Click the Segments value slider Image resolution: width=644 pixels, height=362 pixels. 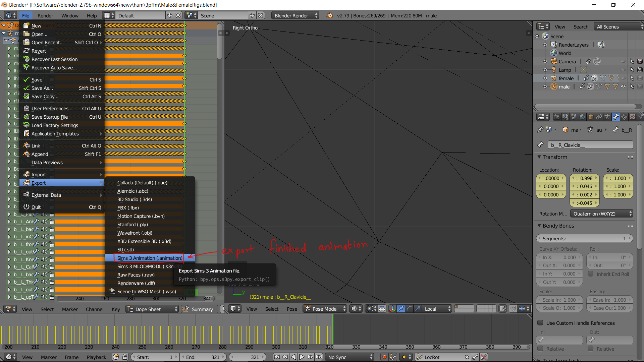(x=585, y=239)
